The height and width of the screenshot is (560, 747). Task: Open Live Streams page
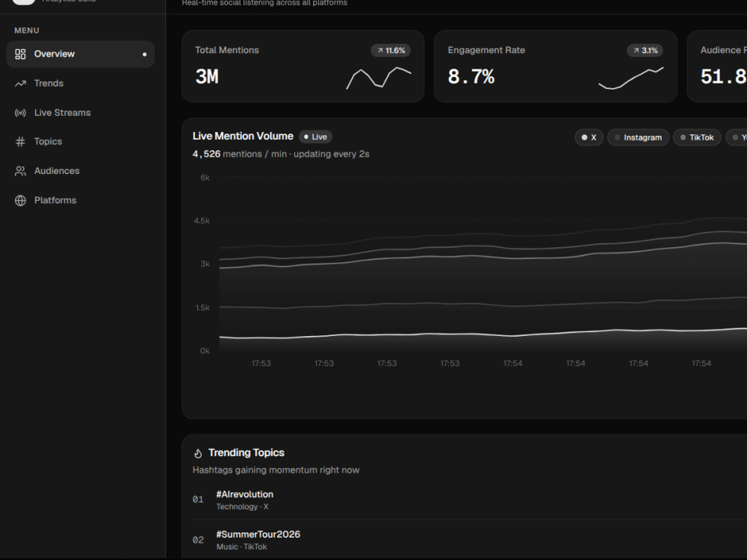point(81,113)
